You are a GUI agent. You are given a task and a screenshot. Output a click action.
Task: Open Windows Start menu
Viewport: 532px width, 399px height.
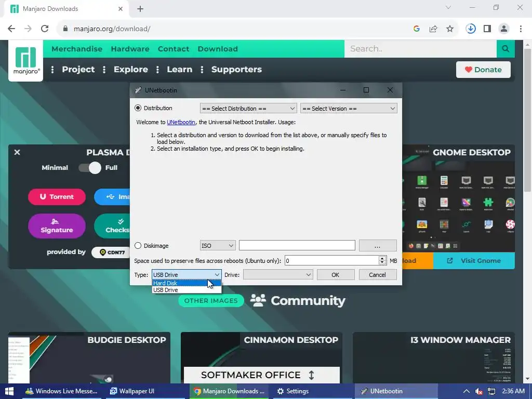(x=9, y=391)
